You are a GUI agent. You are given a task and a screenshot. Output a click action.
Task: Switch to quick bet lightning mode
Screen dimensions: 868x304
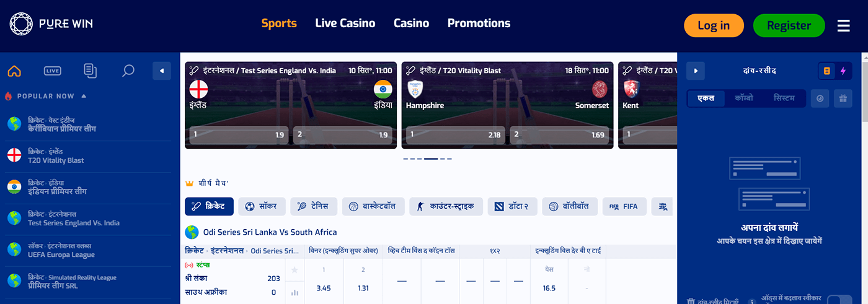tap(843, 71)
